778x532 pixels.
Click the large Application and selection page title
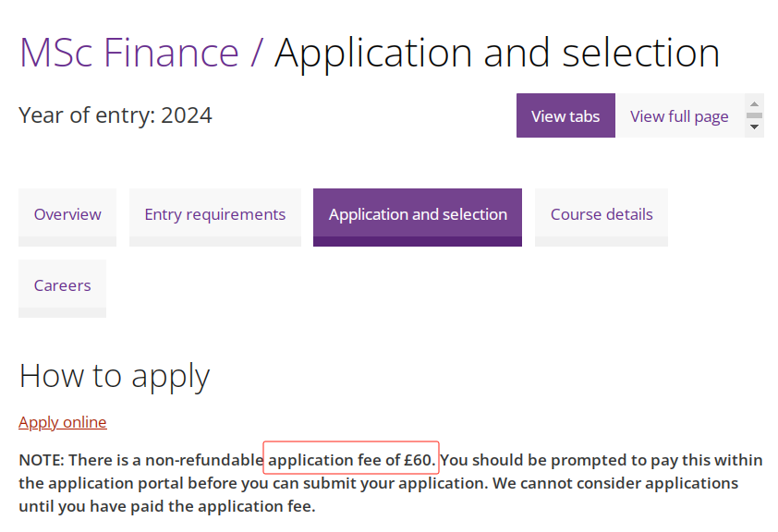pos(497,54)
